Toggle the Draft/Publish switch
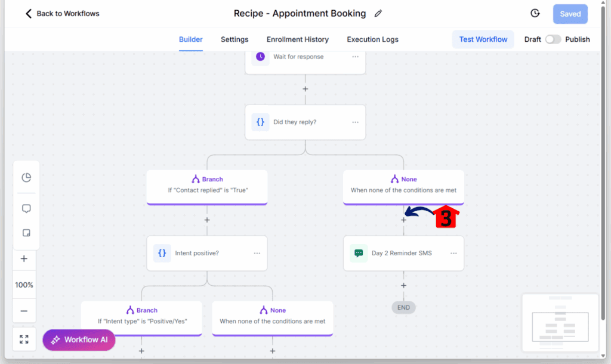Image resolution: width=611 pixels, height=364 pixels. (553, 39)
